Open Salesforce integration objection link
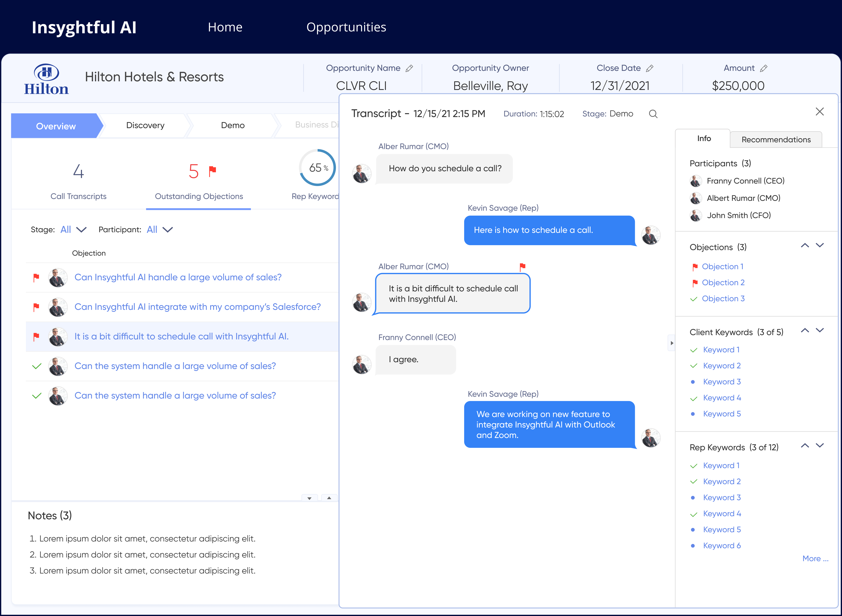842x616 pixels. click(197, 307)
